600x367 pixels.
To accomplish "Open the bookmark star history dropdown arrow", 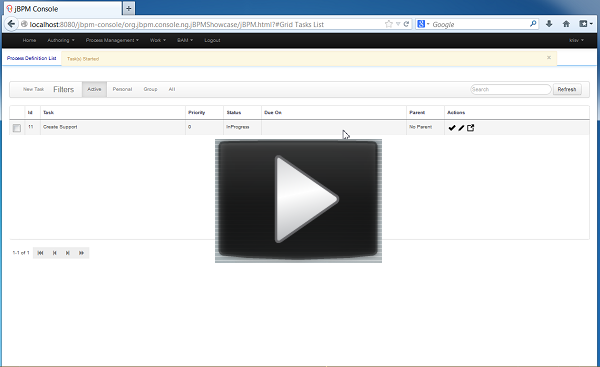I will pos(398,24).
